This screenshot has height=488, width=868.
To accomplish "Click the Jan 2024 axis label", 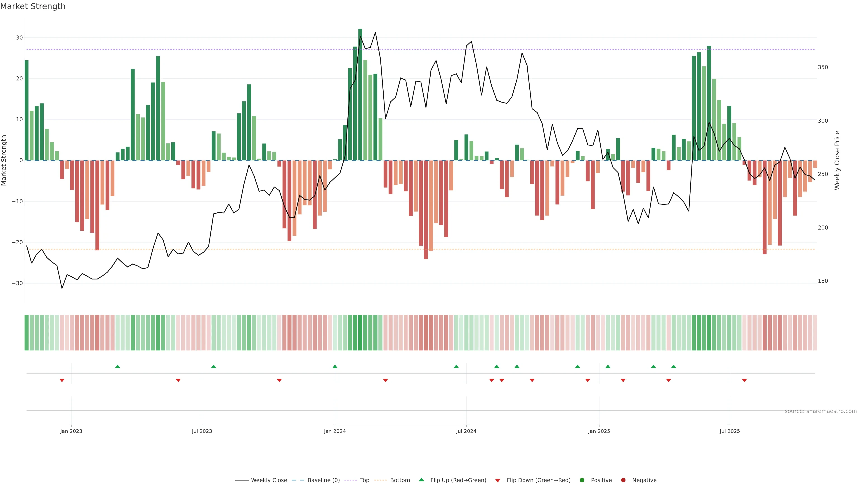I will click(335, 431).
